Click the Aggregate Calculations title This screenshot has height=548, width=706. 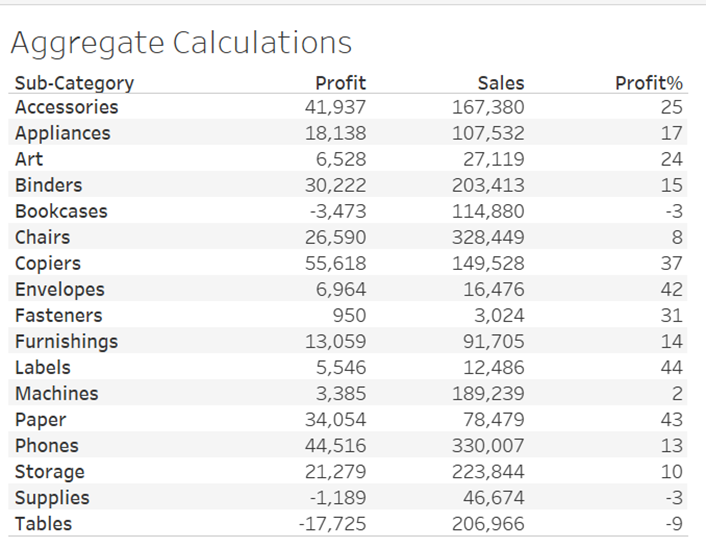pyautogui.click(x=181, y=43)
